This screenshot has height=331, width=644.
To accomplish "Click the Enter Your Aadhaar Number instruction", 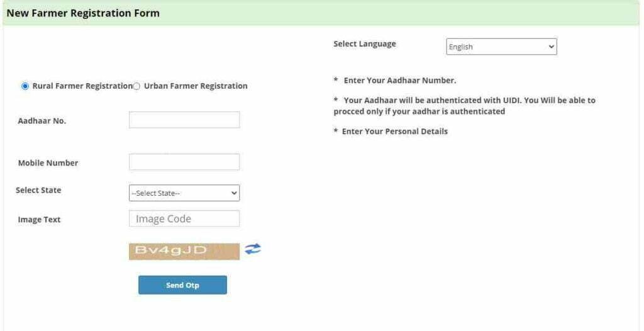I will click(x=395, y=81).
